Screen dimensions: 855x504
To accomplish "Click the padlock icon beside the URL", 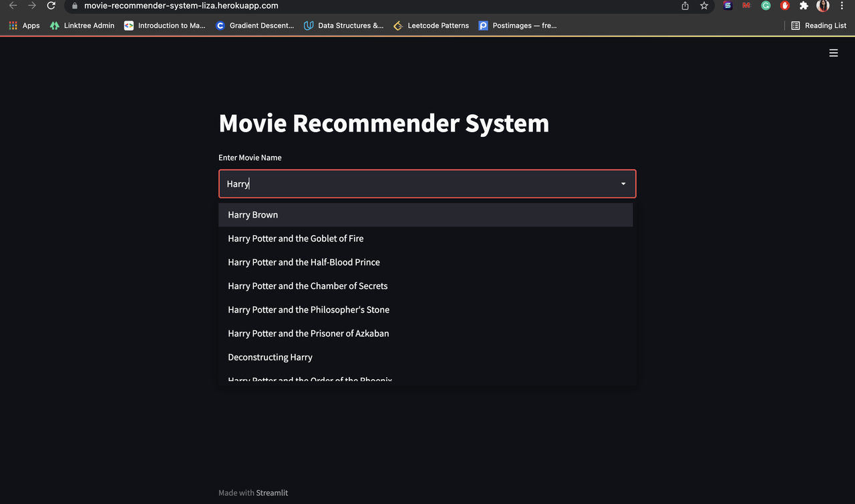I will [73, 5].
